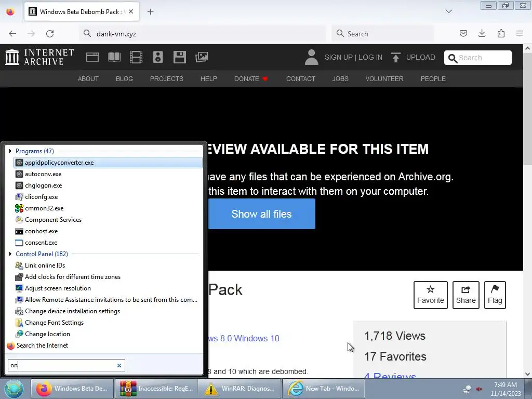This screenshot has width=532, height=399.
Task: Open the HELP menu item
Action: click(209, 79)
